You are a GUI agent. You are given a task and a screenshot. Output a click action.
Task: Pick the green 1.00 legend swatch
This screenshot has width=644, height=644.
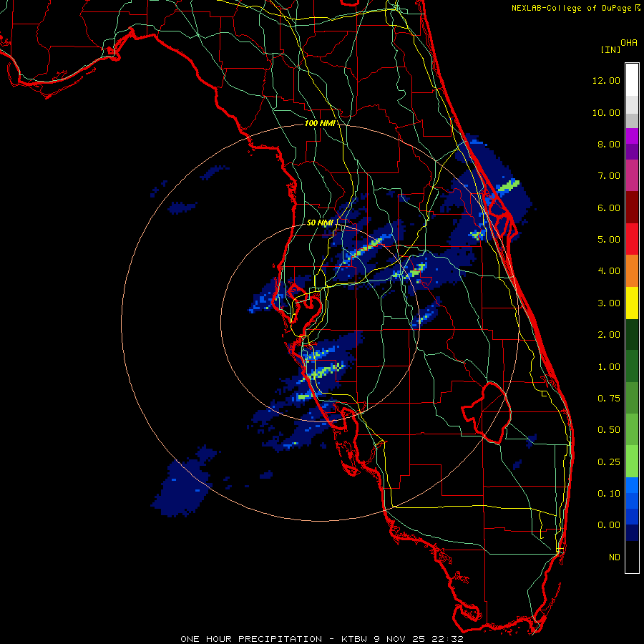coord(632,366)
